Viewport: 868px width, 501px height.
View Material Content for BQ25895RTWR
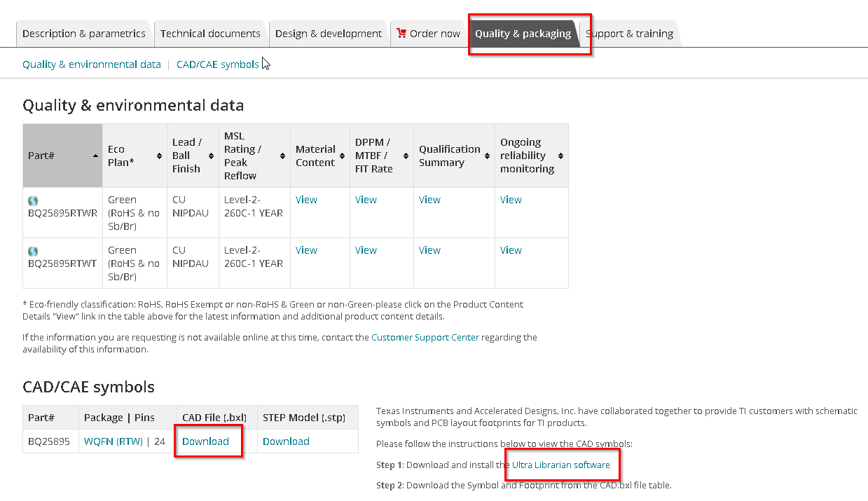(x=306, y=200)
